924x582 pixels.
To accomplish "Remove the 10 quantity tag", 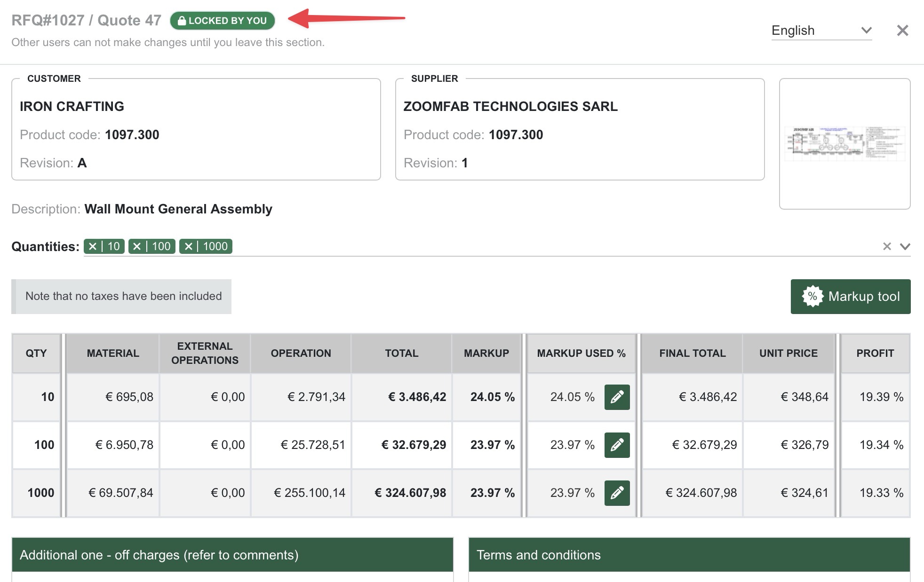I will pos(93,246).
